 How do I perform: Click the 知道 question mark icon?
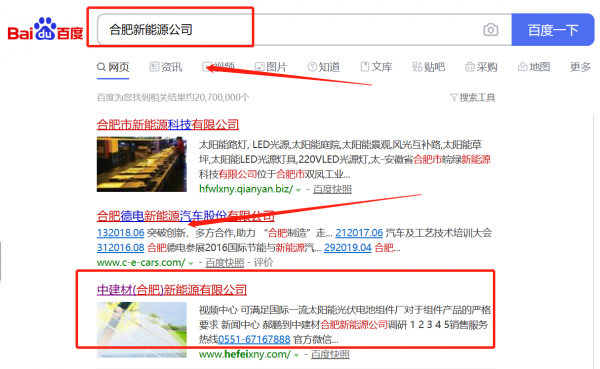point(312,67)
